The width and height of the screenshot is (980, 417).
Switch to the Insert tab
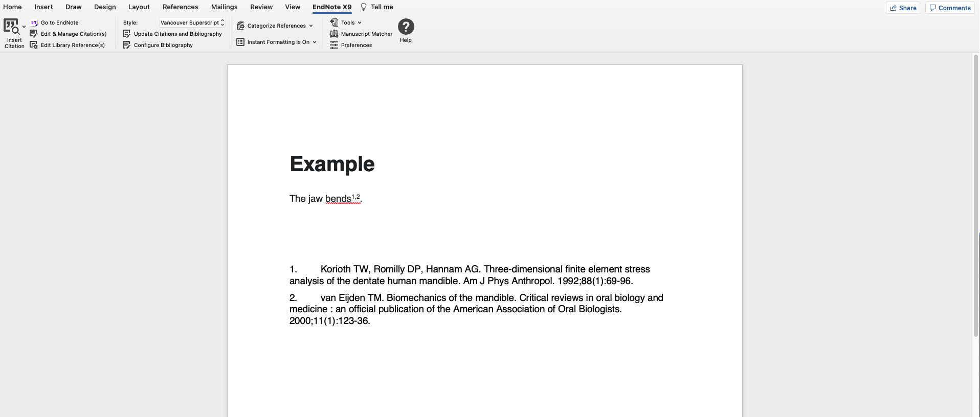43,7
